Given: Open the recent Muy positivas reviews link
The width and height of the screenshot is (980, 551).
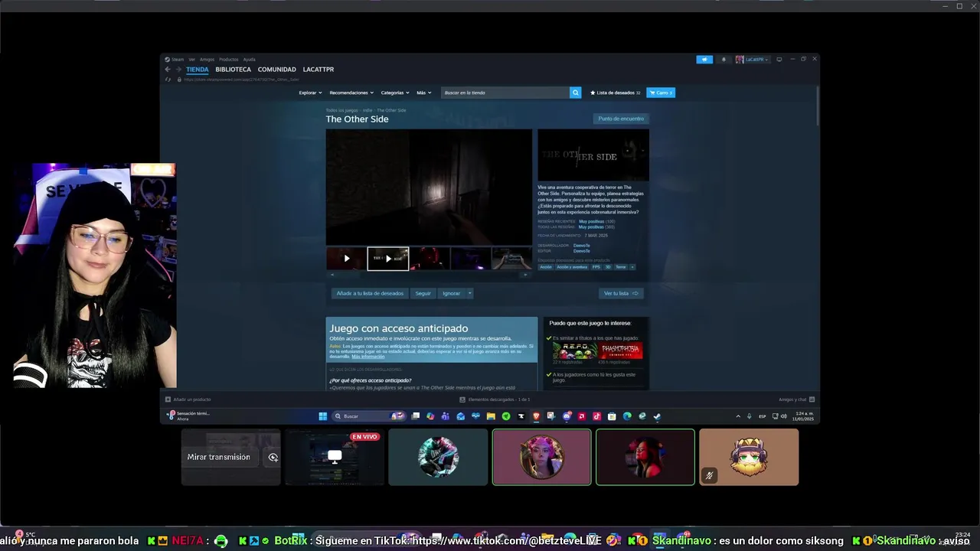Looking at the screenshot, I should [x=591, y=221].
